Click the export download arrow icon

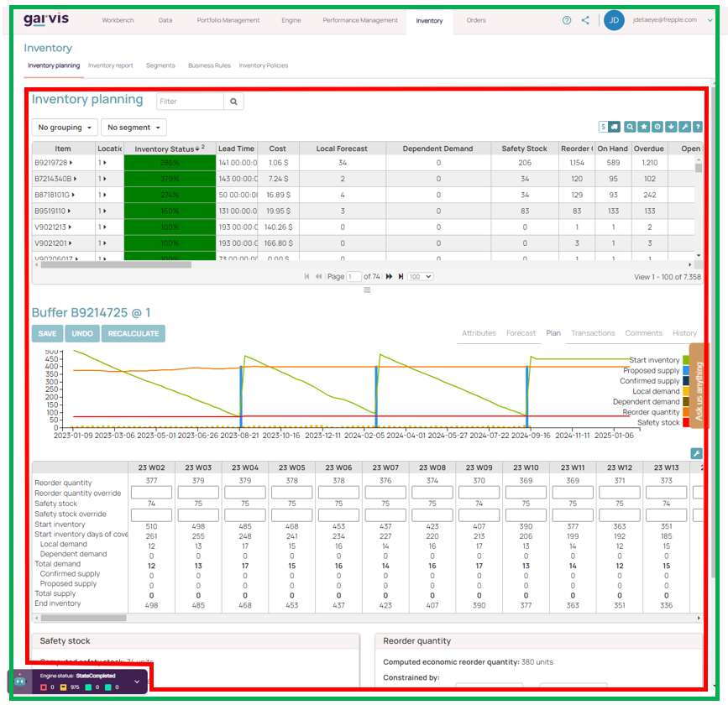click(671, 126)
